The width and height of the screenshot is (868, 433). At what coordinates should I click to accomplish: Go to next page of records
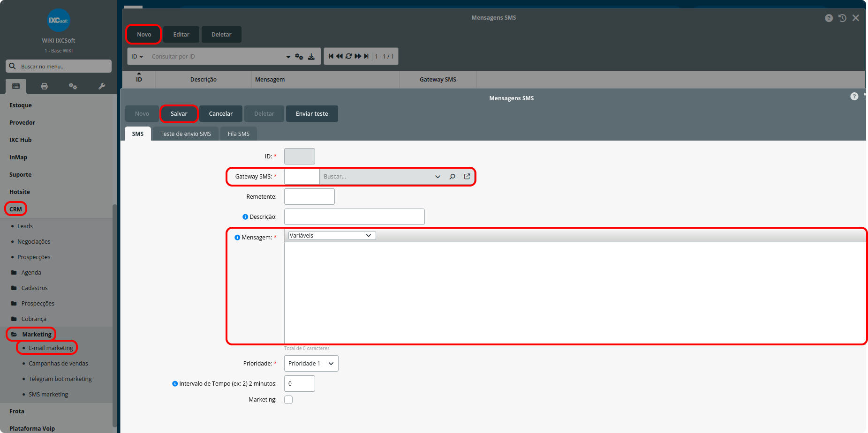coord(358,56)
